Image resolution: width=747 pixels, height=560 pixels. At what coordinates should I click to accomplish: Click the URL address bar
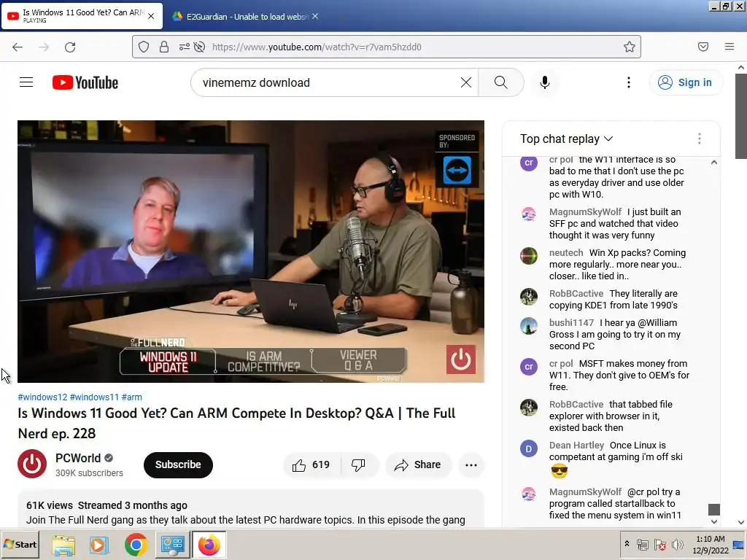tap(386, 47)
